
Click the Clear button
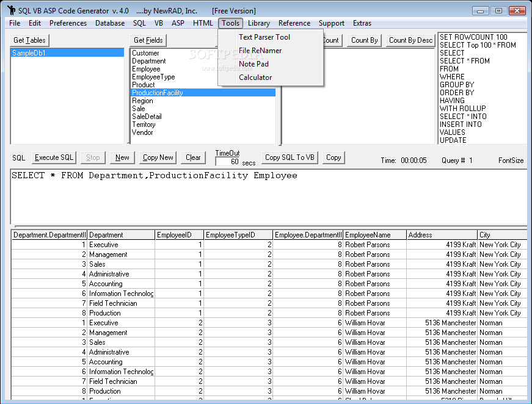[193, 157]
